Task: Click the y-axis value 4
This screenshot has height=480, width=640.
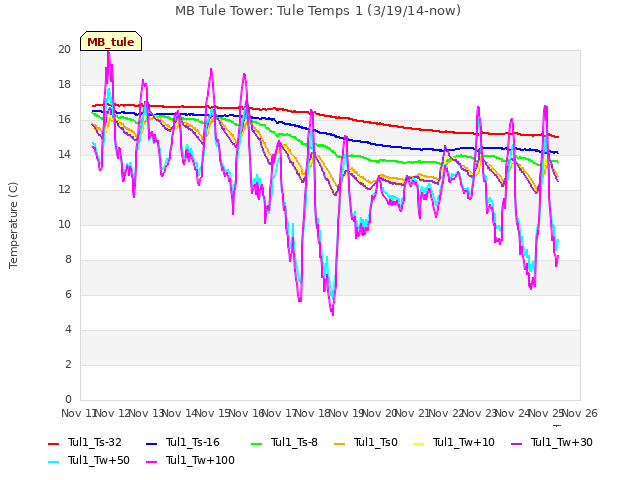Action: (68, 329)
